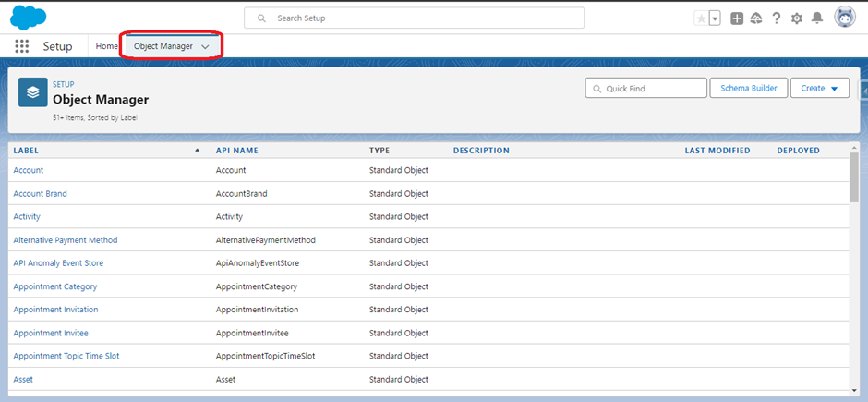
Task: Sort by the Label column header
Action: (x=26, y=151)
